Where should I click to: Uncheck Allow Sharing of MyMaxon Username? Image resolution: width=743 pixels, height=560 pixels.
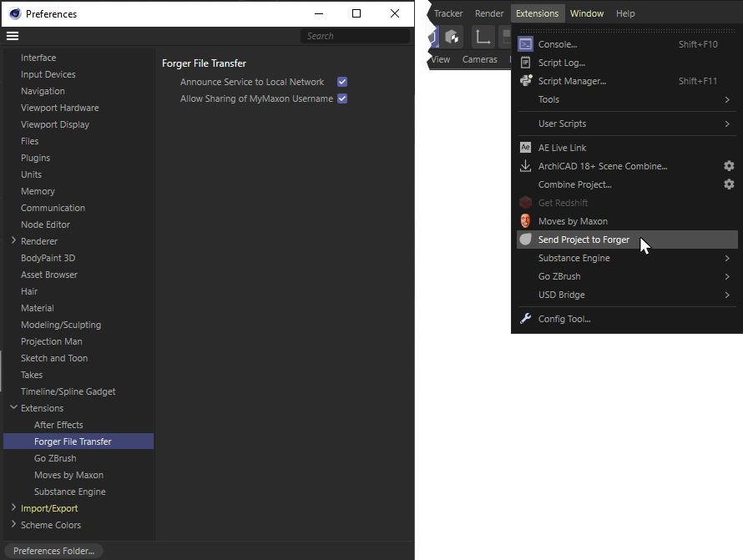(x=342, y=98)
